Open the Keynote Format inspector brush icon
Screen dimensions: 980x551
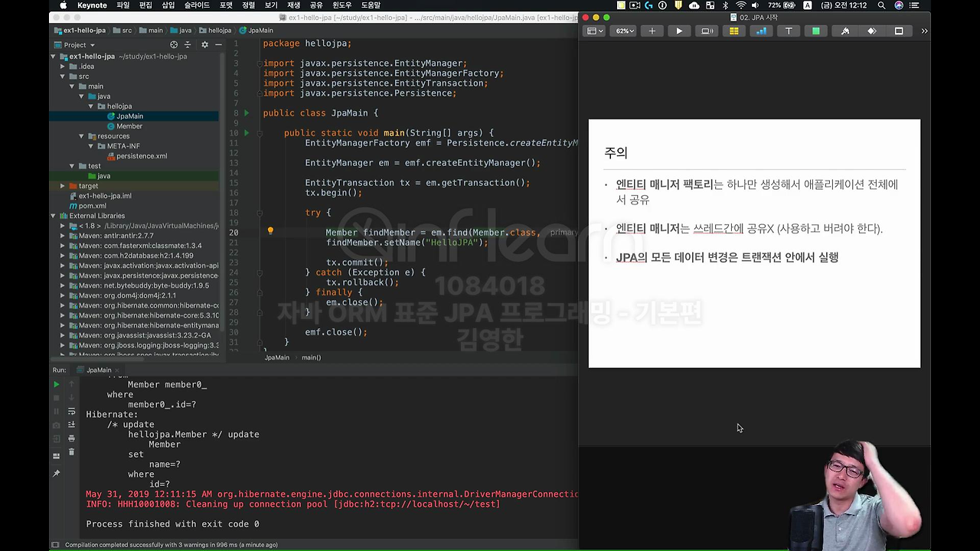pyautogui.click(x=844, y=31)
